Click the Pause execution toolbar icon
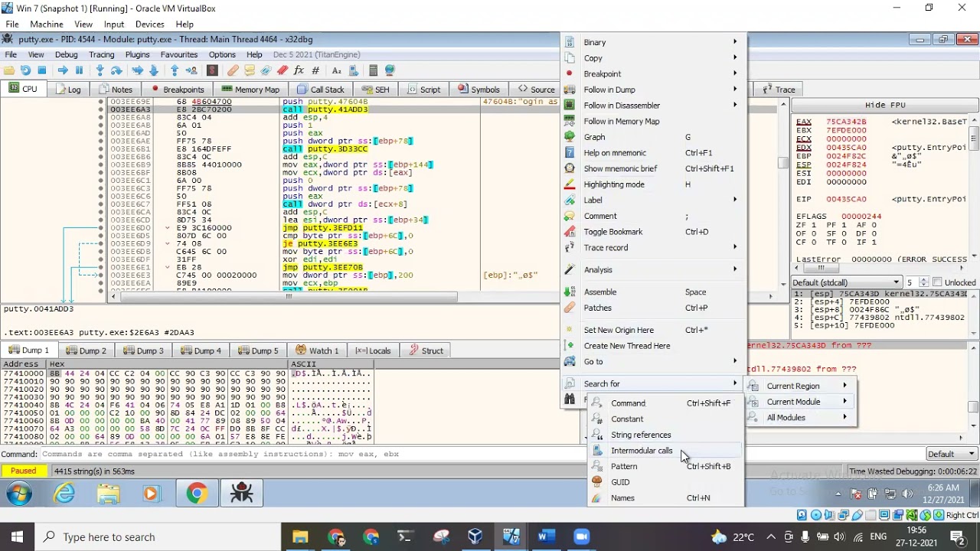The image size is (980, 551). 79,70
